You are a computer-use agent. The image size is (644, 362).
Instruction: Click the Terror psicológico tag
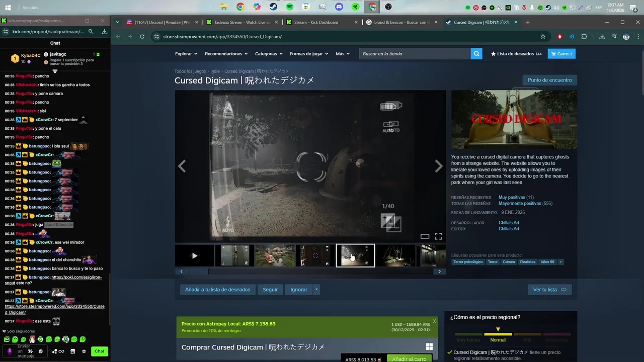point(468,262)
